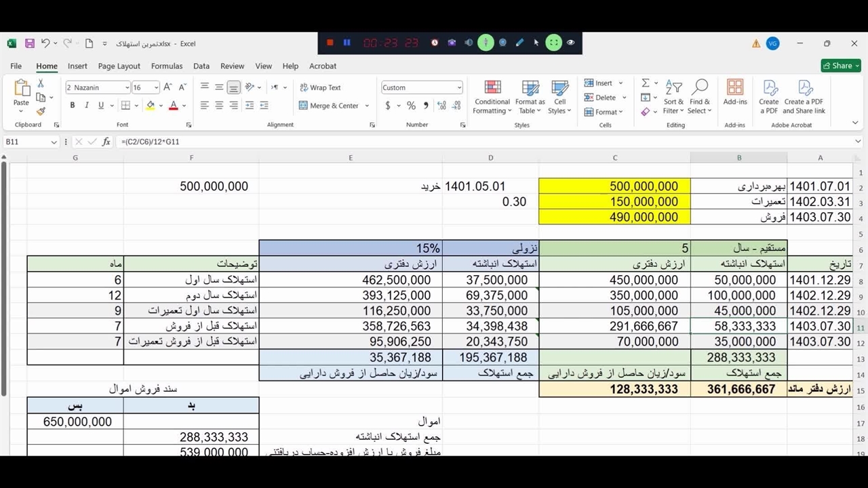Click the AutoSum sigma icon
Image resolution: width=868 pixels, height=488 pixels.
tap(646, 83)
